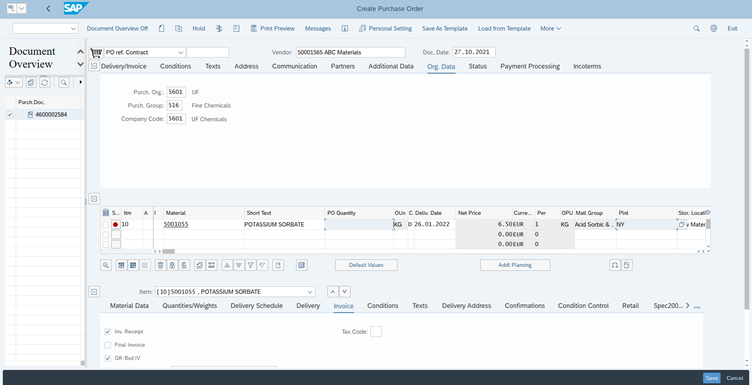Sort items descending with the down-triangle icon
Screen dimensions: 752x385
[239, 265]
